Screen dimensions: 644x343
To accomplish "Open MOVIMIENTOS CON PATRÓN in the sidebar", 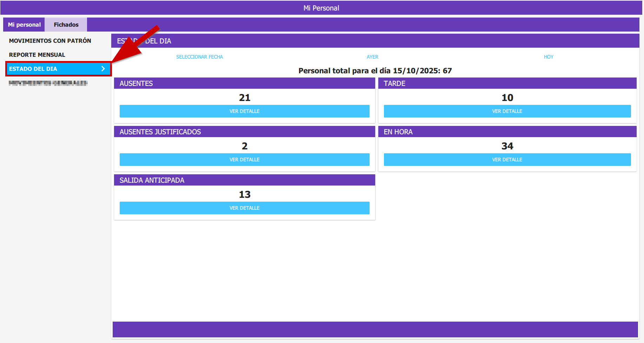I will [50, 41].
